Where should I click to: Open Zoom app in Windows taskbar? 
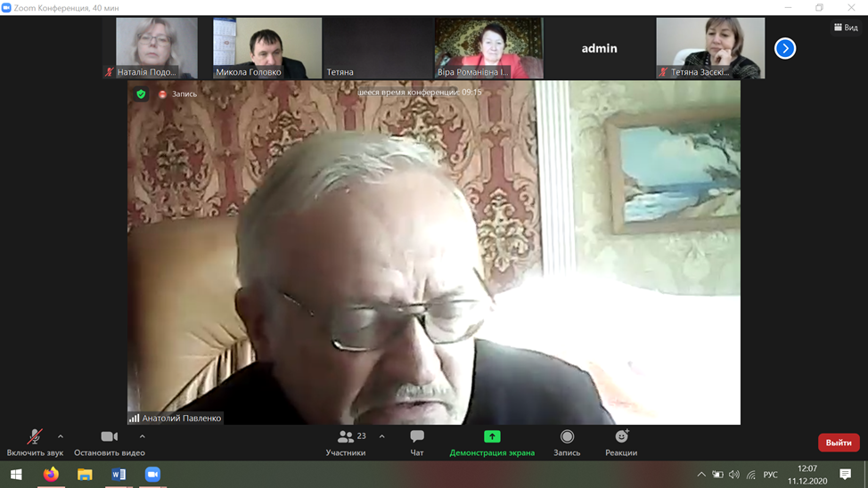point(152,475)
